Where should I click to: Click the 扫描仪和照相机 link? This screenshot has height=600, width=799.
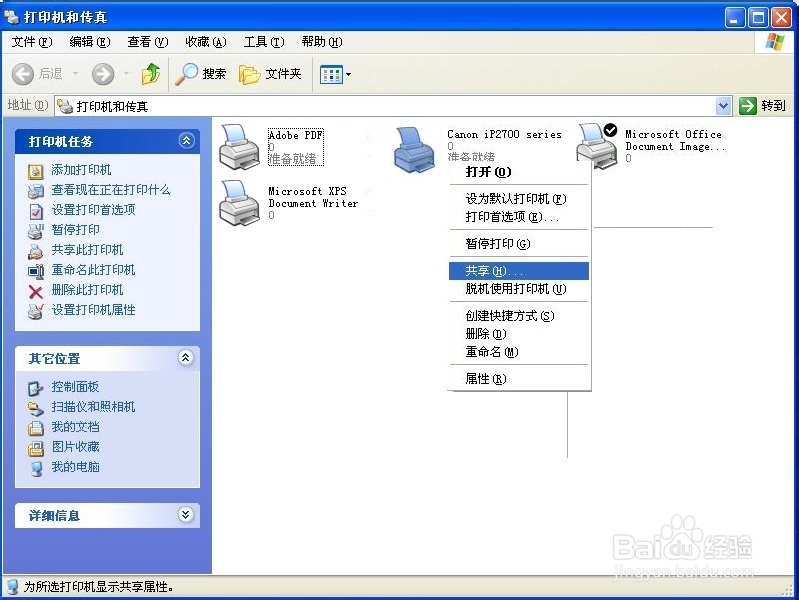click(x=93, y=407)
